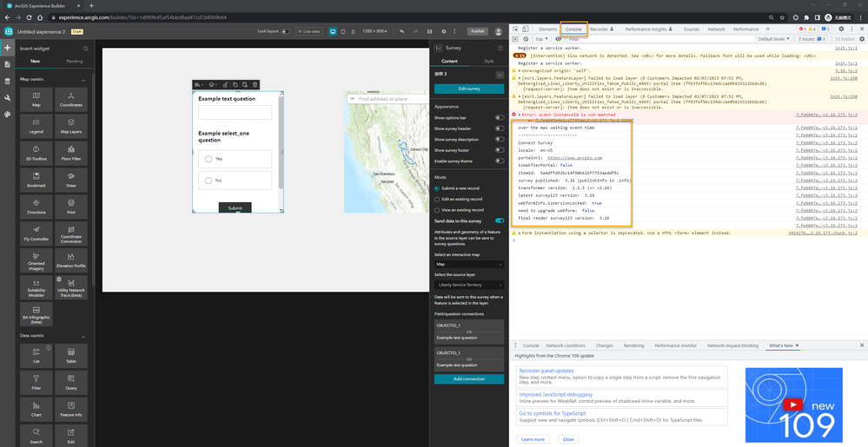Collapse the Map centric section
Viewport: 868px width, 447px height.
(x=83, y=80)
